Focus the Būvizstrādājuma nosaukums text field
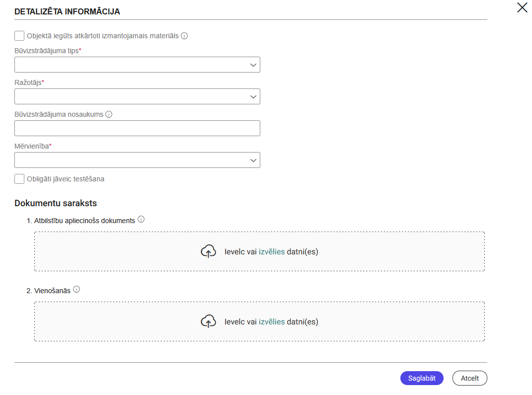Viewport: 532px width, 395px height. pos(137,128)
